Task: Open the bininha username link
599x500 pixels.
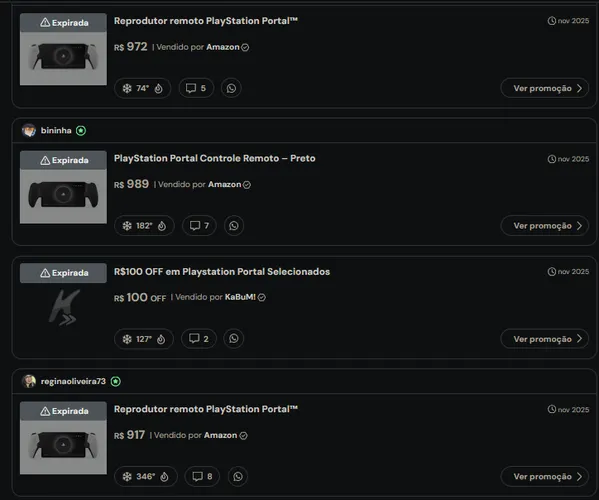Action: (56, 131)
